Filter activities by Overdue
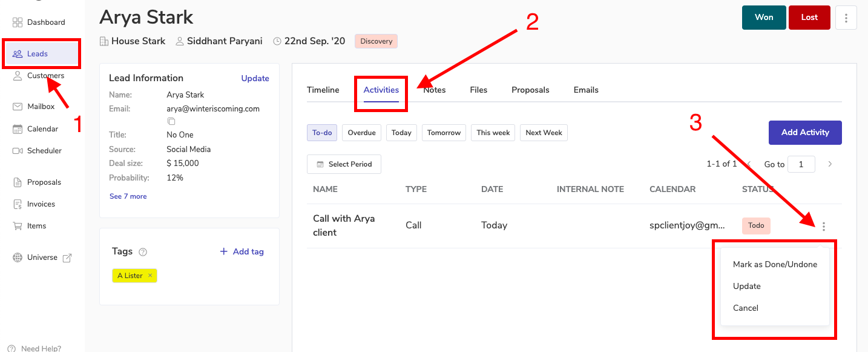The width and height of the screenshot is (868, 352). tap(361, 133)
